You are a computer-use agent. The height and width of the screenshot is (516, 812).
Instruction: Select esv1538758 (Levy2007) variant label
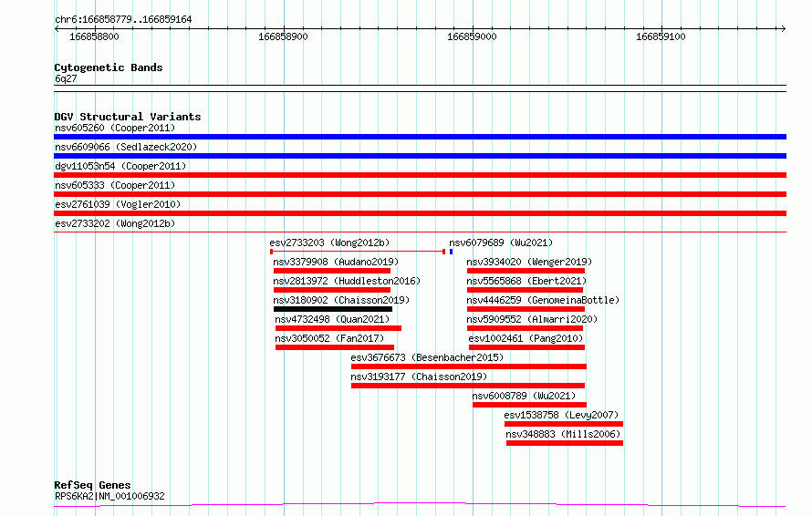pos(561,415)
